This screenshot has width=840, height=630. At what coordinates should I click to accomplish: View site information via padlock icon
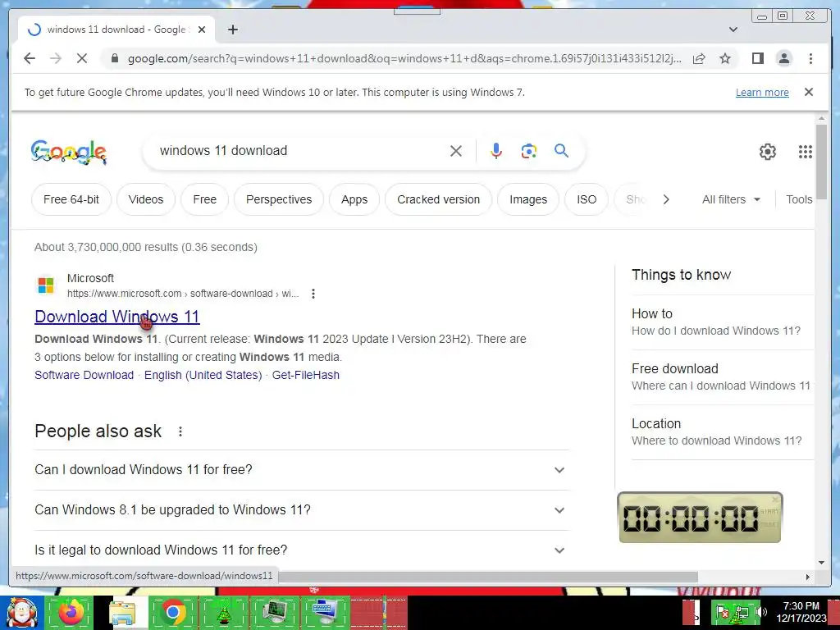(114, 58)
